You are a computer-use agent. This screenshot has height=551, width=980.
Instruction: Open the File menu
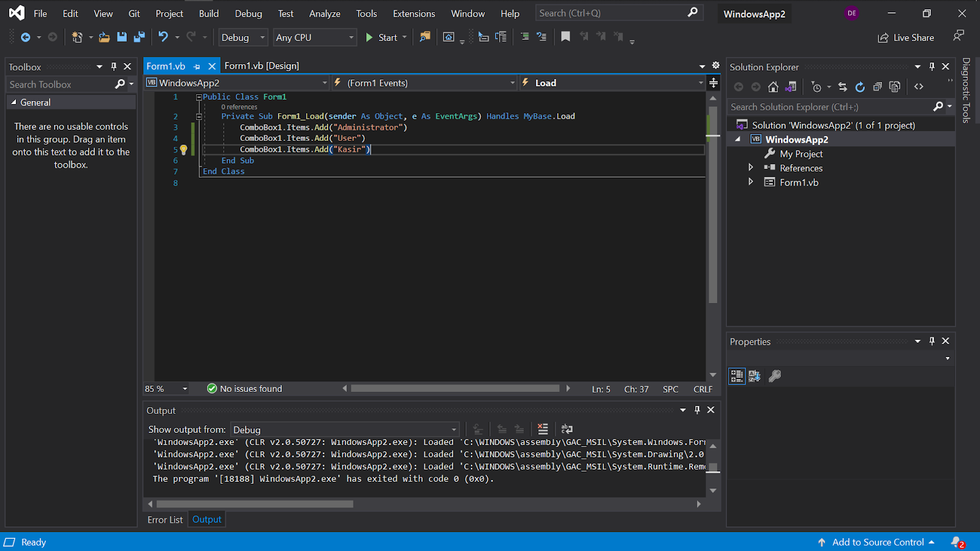(40, 13)
